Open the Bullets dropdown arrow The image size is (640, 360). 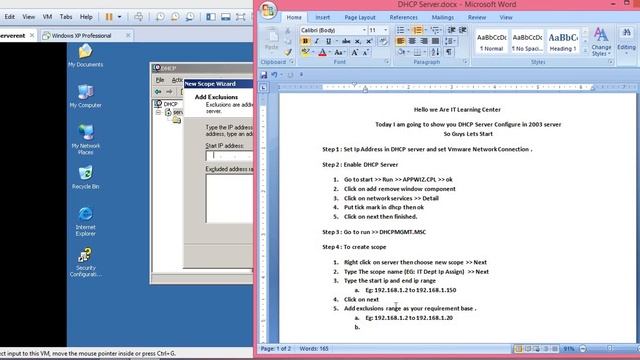tap(408, 30)
